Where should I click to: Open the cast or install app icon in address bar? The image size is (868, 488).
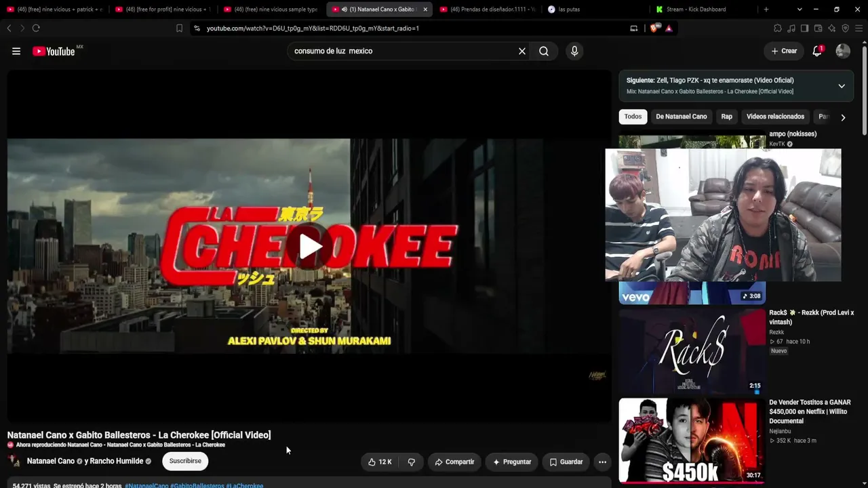[634, 28]
